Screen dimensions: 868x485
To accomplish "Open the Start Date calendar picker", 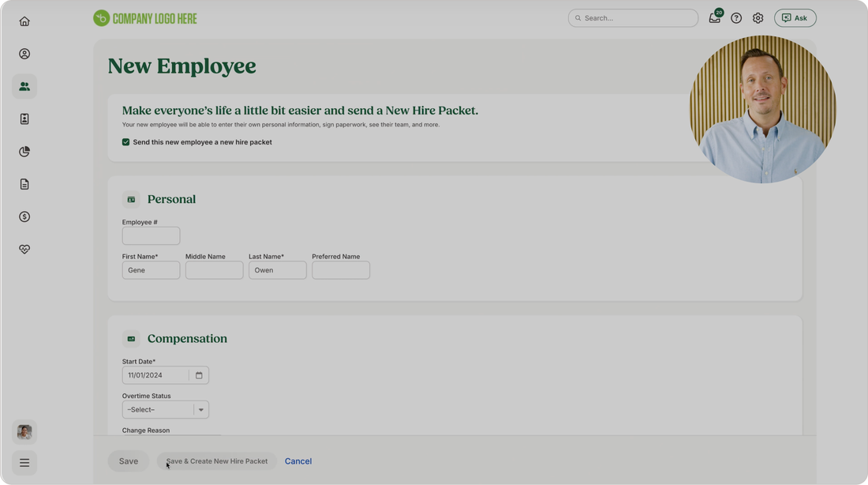I will [x=199, y=375].
